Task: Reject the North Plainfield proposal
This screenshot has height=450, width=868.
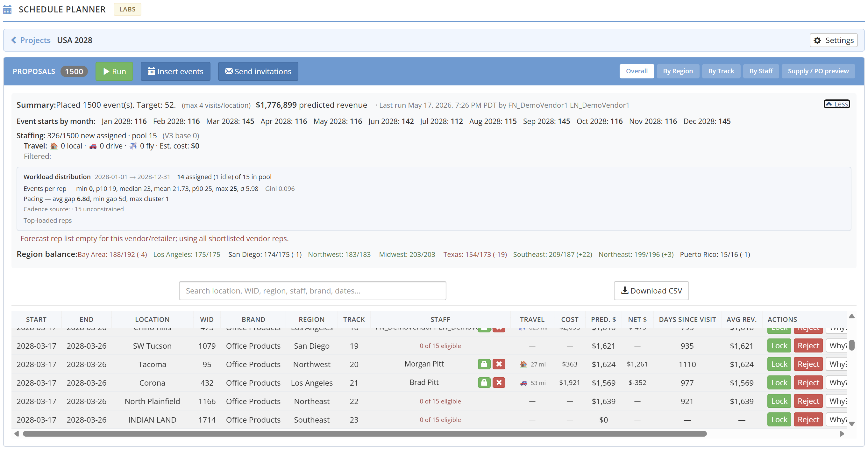Action: (808, 401)
